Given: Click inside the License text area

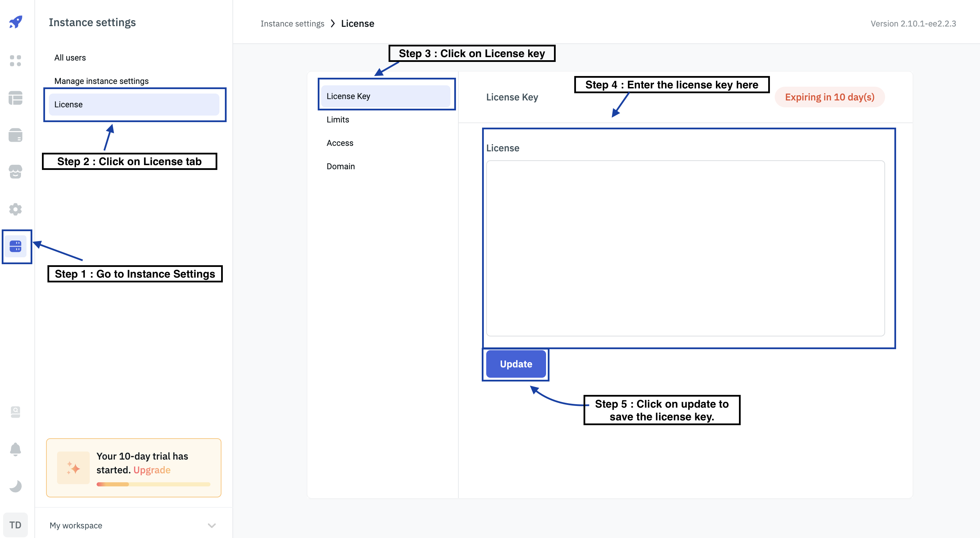Looking at the screenshot, I should point(685,248).
